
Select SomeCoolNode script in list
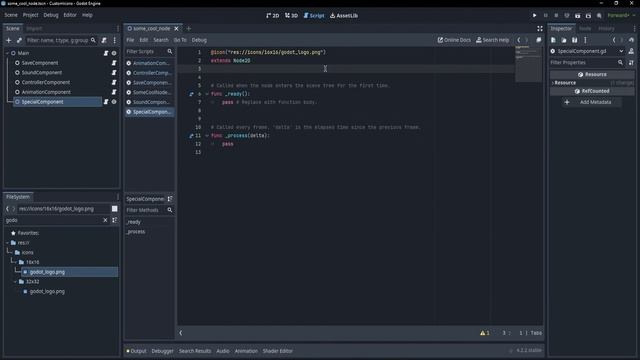click(x=149, y=93)
